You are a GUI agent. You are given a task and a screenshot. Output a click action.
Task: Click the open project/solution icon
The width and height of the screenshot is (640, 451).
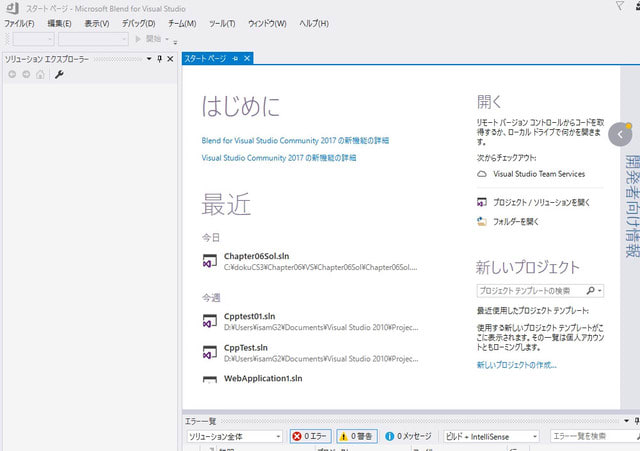tap(482, 202)
